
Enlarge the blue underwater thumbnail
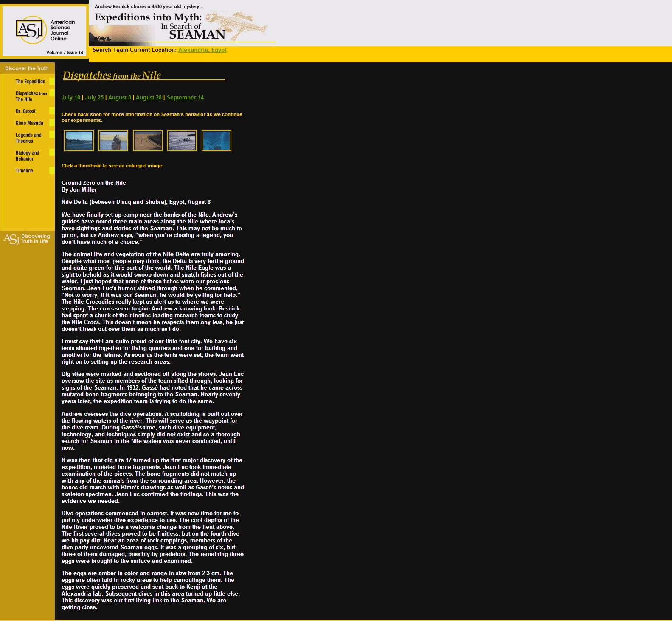tap(217, 141)
